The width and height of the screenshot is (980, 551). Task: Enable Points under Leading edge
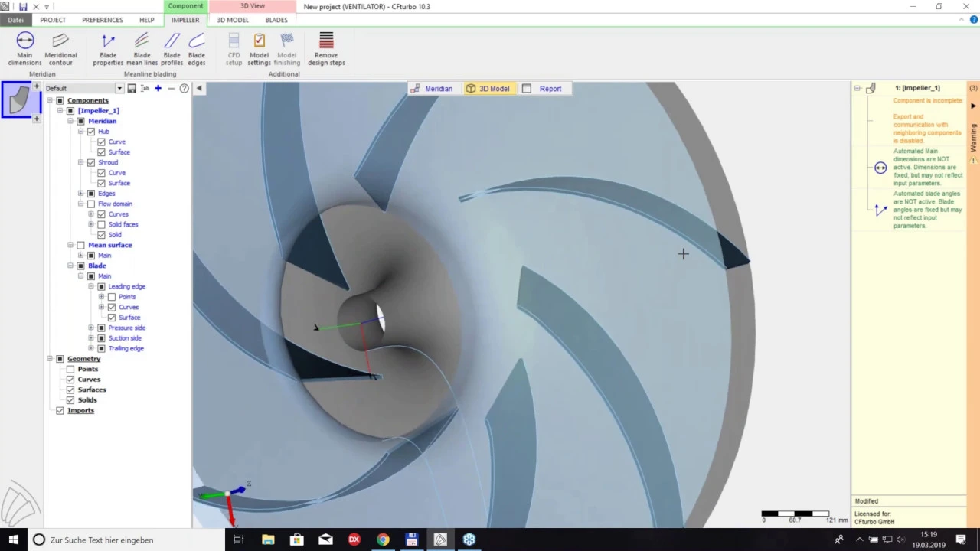(x=112, y=297)
